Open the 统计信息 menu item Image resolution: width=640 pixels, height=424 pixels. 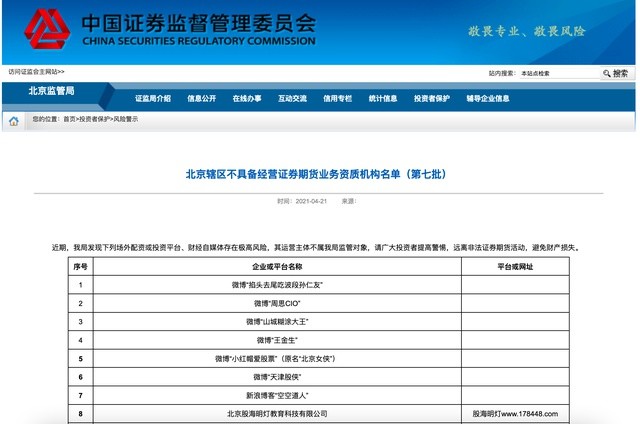(x=382, y=98)
